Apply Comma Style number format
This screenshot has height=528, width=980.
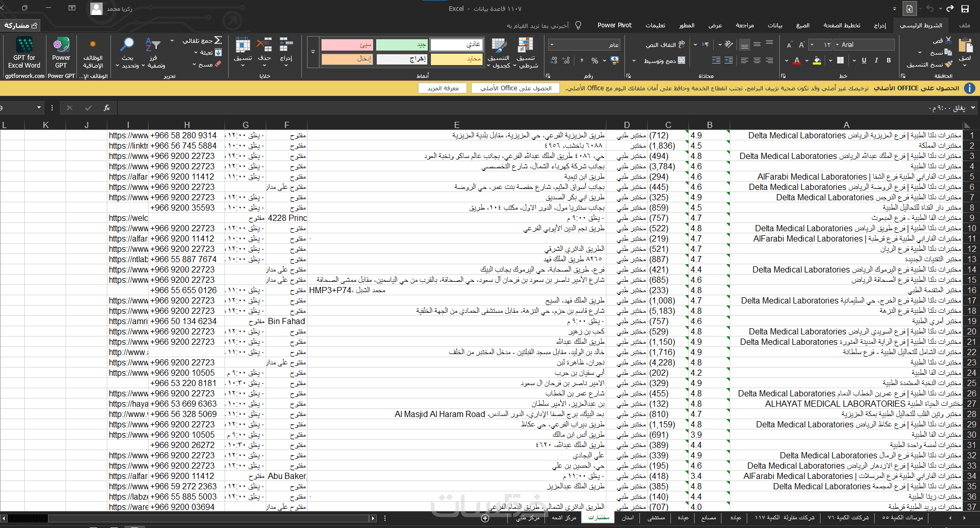[x=581, y=60]
